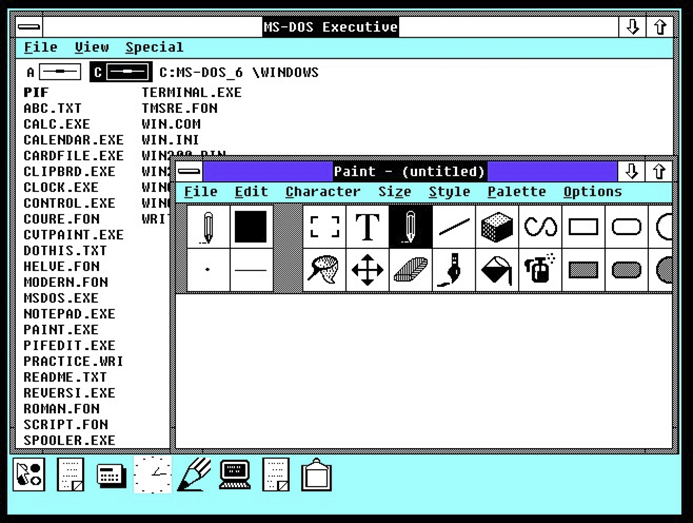Click the black current color swatch

252,227
